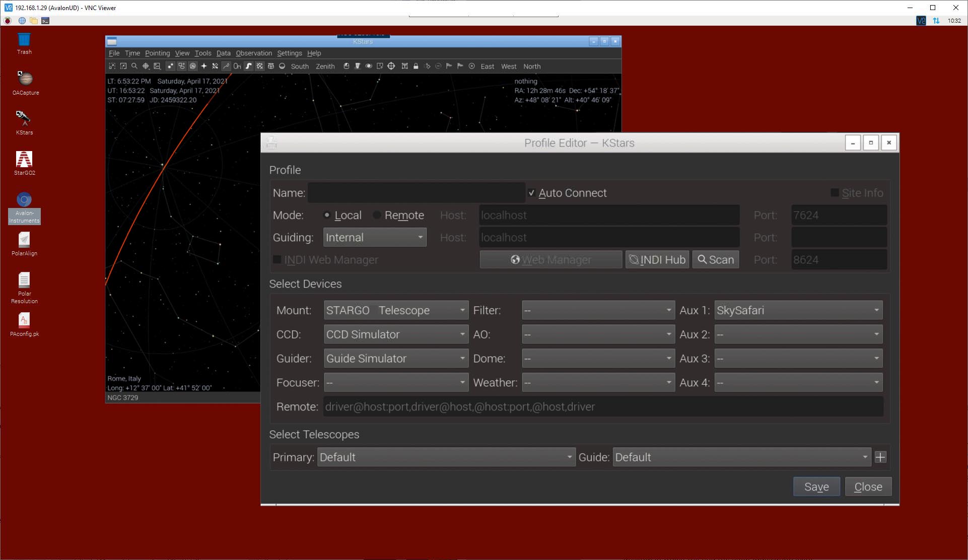Open the Time menu in KStars
Viewport: 968px width, 560px height.
coord(132,53)
